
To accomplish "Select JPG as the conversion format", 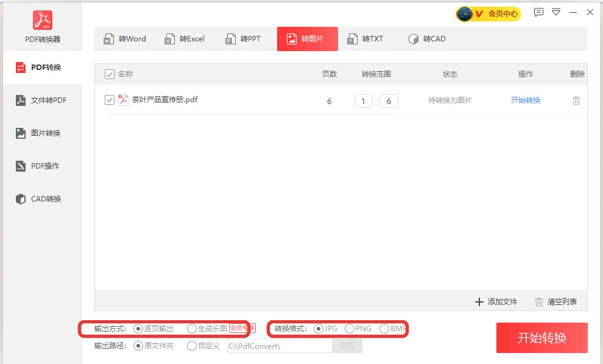I will click(319, 329).
